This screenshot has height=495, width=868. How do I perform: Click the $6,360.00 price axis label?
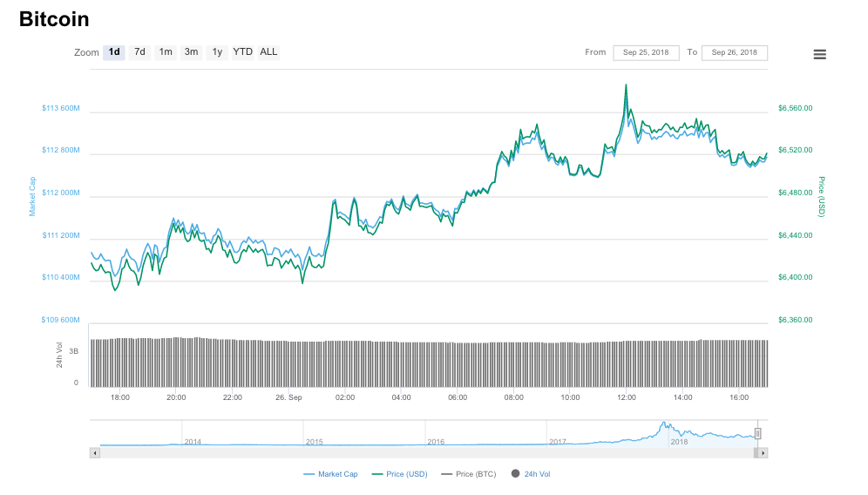point(796,320)
